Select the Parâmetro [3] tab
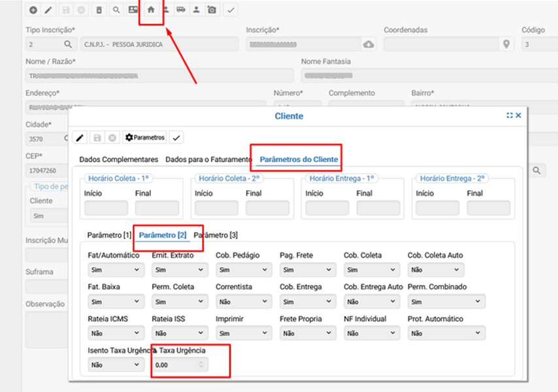 coord(216,235)
